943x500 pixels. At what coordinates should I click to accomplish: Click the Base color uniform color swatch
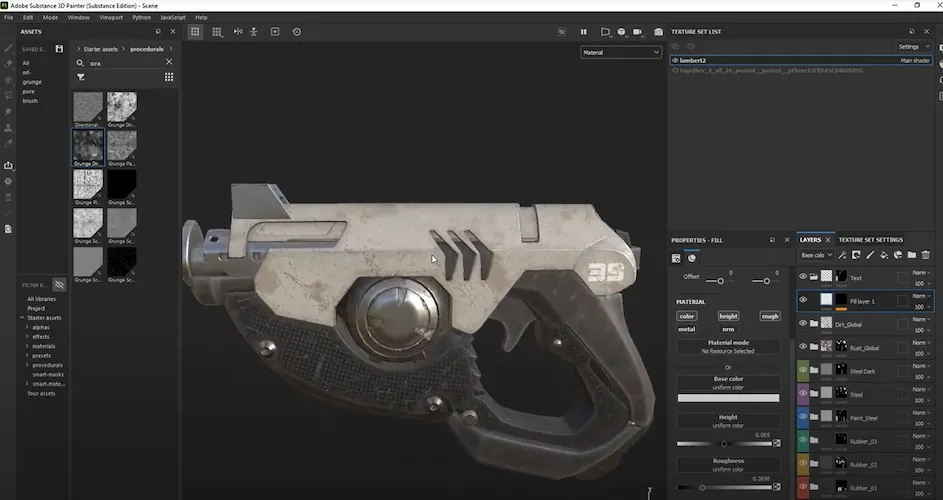click(x=728, y=398)
